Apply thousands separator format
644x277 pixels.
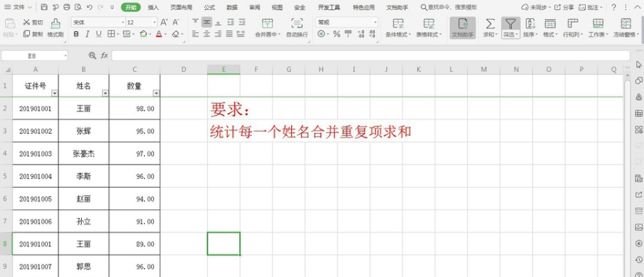(348, 34)
